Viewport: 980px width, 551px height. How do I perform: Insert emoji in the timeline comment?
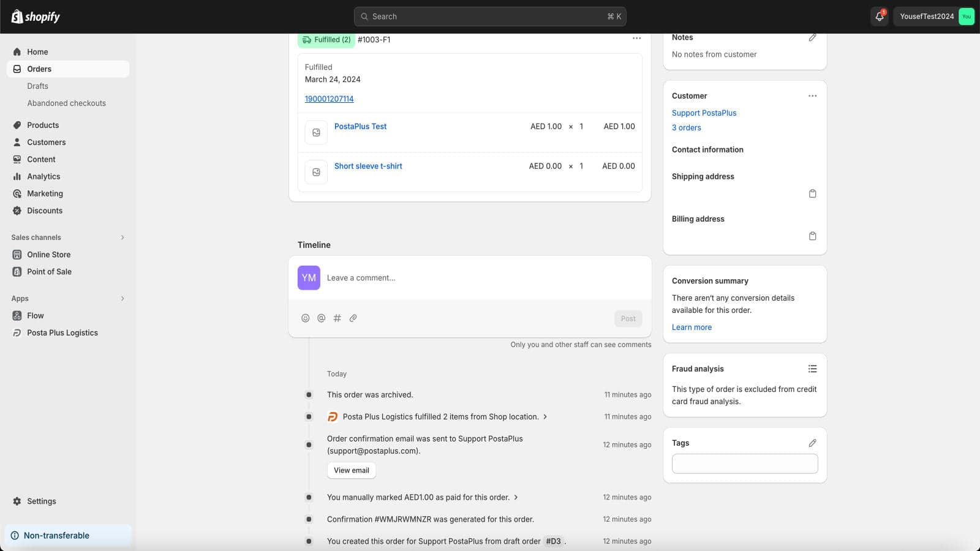[305, 318]
